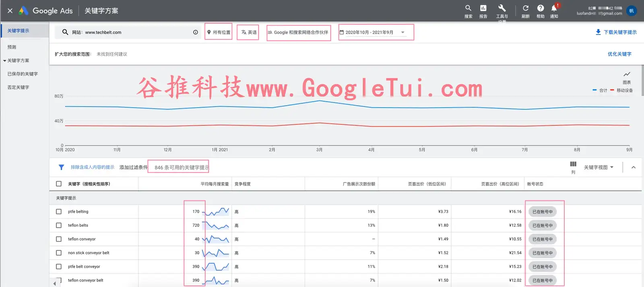644x287 pixels.
Task: Collapse the table section chevron
Action: (634, 167)
